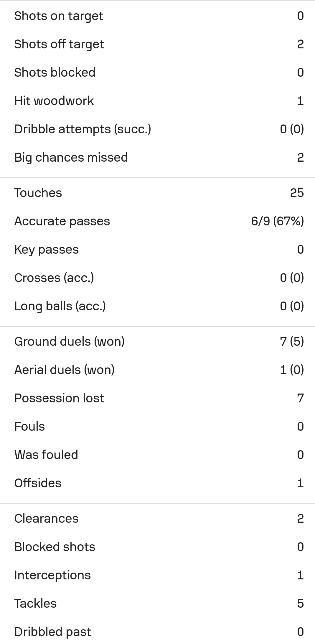Select Big chances missed row
Viewport: 315px width, 644px height.
157,158
